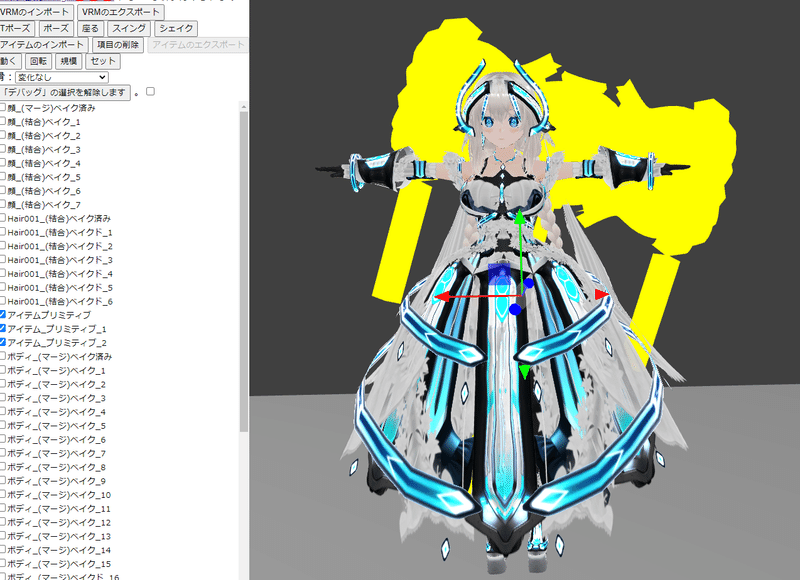The width and height of the screenshot is (800, 580).
Task: Grab the red right-pointing X-axis gizmo arrow
Action: tap(602, 294)
